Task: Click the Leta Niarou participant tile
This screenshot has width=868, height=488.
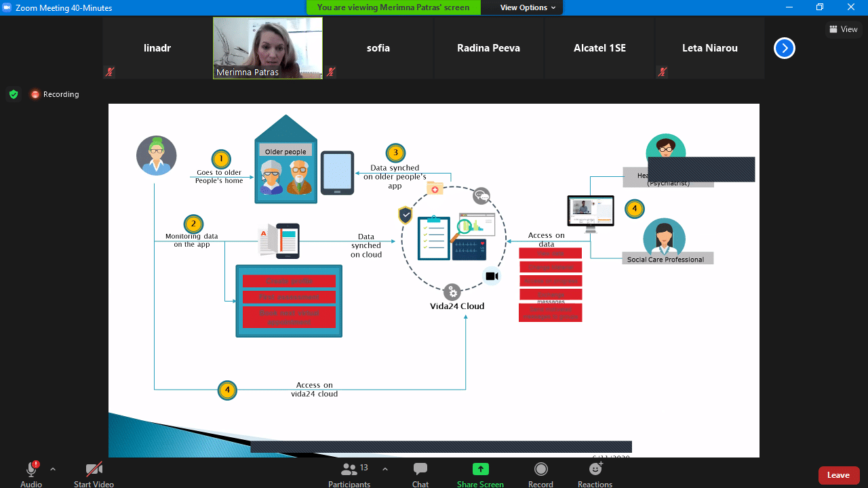Action: (x=709, y=48)
